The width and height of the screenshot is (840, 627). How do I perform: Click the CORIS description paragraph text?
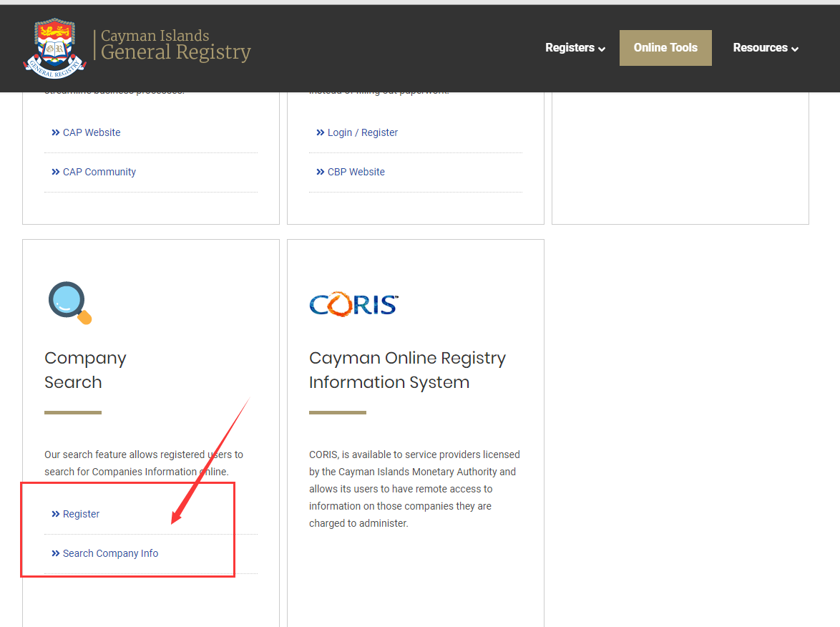[x=415, y=489]
